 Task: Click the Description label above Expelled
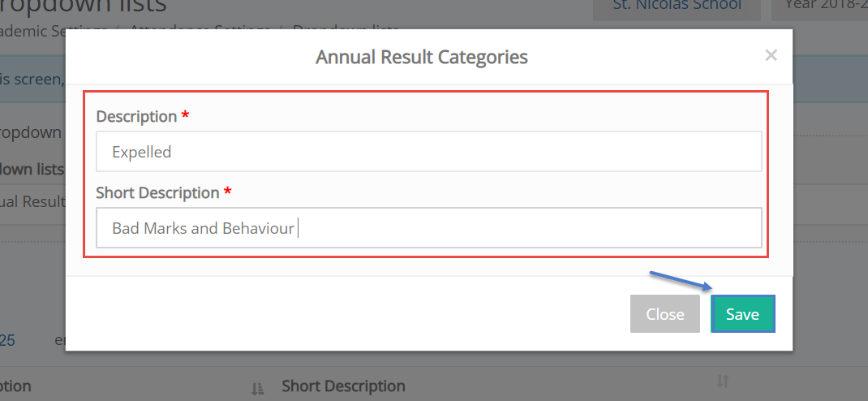136,116
